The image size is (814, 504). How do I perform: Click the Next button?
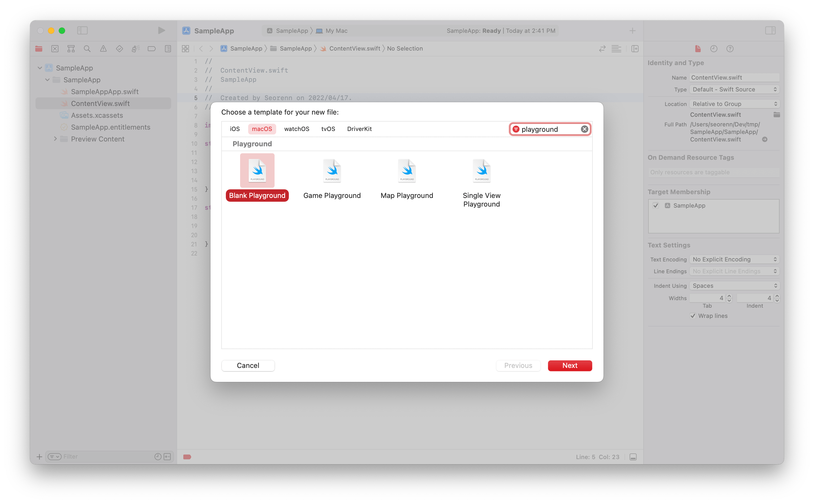[570, 366]
